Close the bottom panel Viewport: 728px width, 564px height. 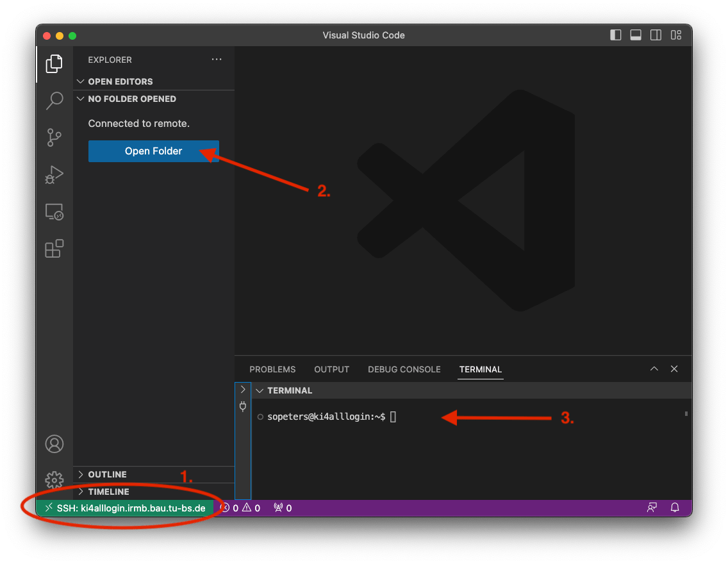(674, 369)
